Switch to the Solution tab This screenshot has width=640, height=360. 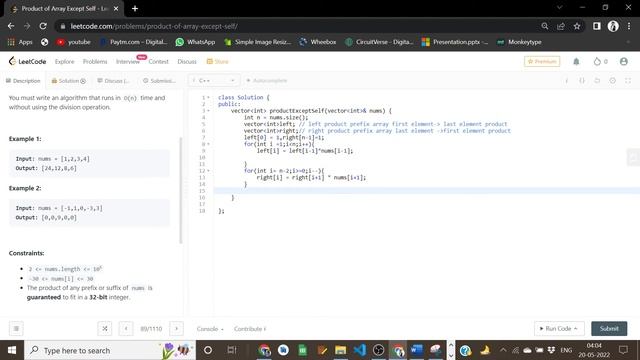click(x=68, y=81)
